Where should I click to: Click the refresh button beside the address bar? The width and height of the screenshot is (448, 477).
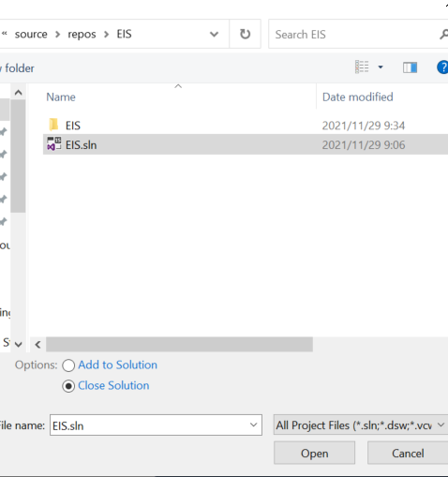click(x=245, y=34)
